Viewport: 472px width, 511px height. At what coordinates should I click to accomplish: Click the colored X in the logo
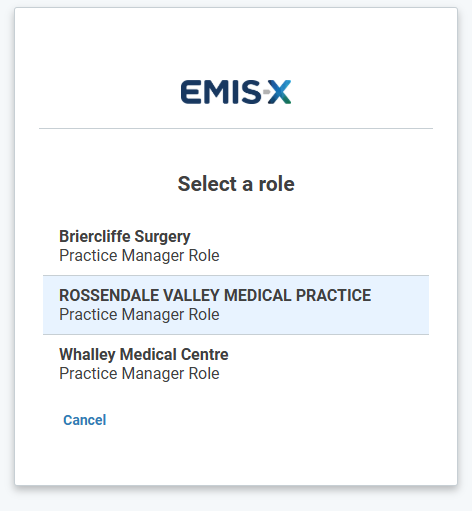pos(280,92)
